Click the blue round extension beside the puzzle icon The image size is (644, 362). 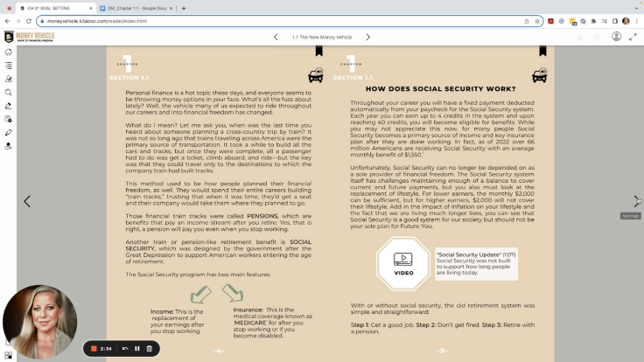(583, 21)
